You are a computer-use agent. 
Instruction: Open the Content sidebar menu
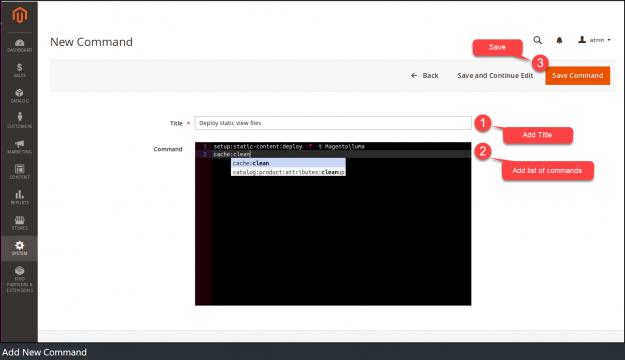20,172
